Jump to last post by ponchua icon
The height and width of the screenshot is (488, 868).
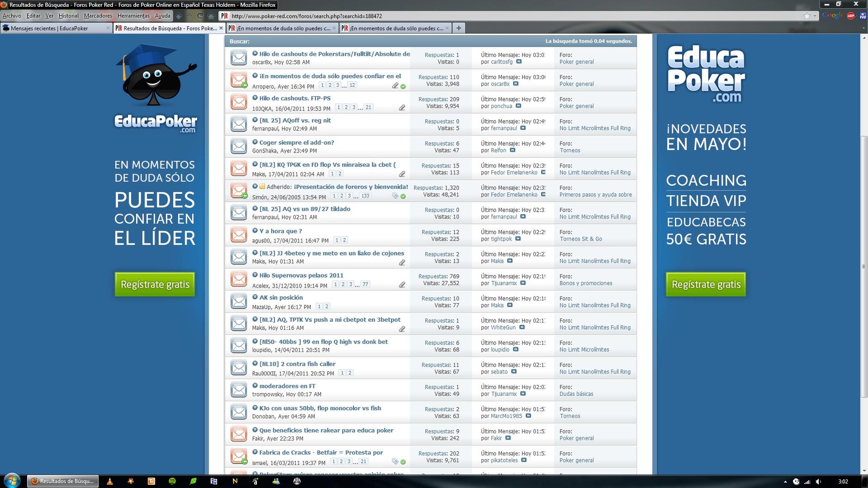pyautogui.click(x=518, y=106)
